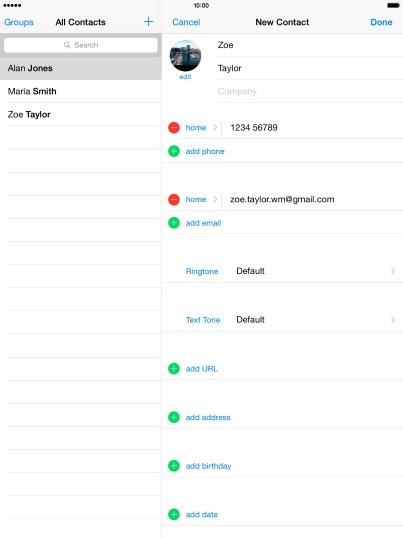This screenshot has width=403, height=538.
Task: Tap green plus beside add phone
Action: coord(174,151)
